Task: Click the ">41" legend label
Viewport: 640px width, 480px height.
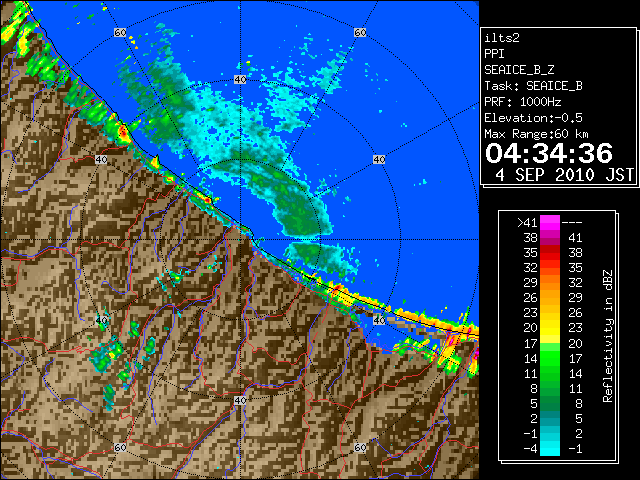Action: pos(527,223)
